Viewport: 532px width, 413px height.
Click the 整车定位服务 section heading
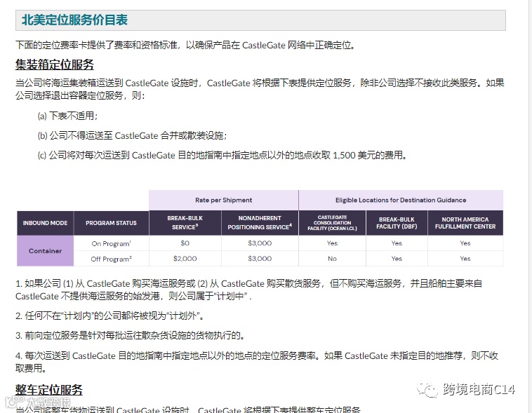[49, 390]
